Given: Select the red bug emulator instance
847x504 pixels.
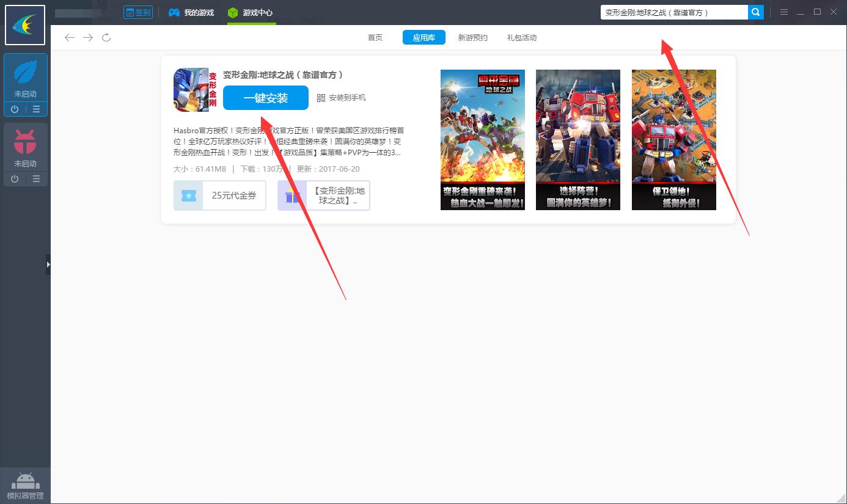Looking at the screenshot, I should click(x=25, y=147).
